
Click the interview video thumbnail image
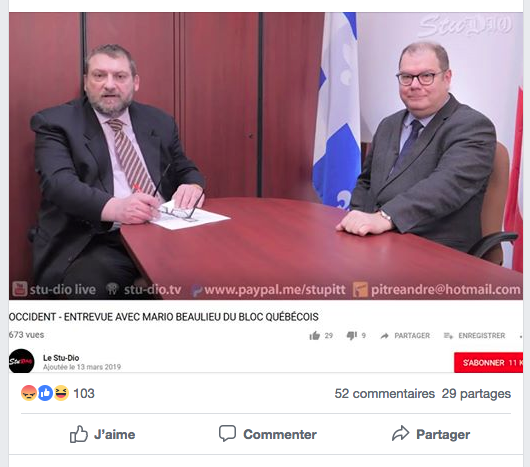[266, 156]
